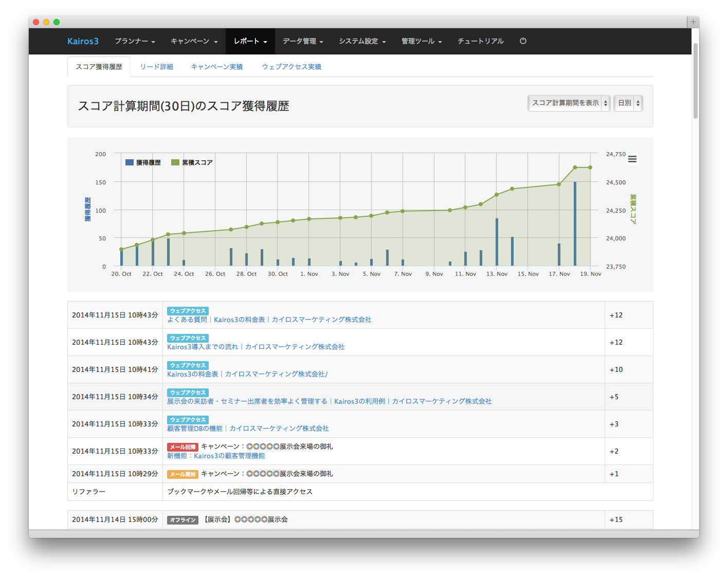The height and width of the screenshot is (579, 728).
Task: Click the ブックマークやメール回帰等による直接アクセス text
Action: click(x=240, y=492)
